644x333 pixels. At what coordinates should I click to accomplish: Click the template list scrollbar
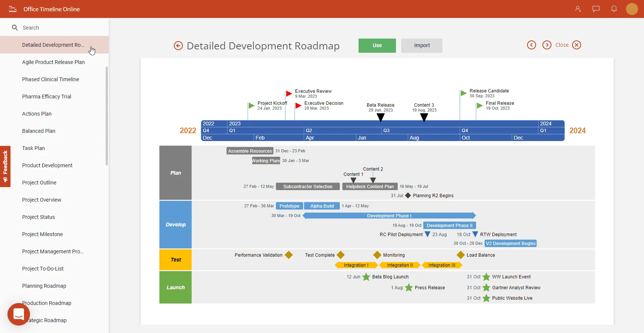click(x=107, y=116)
